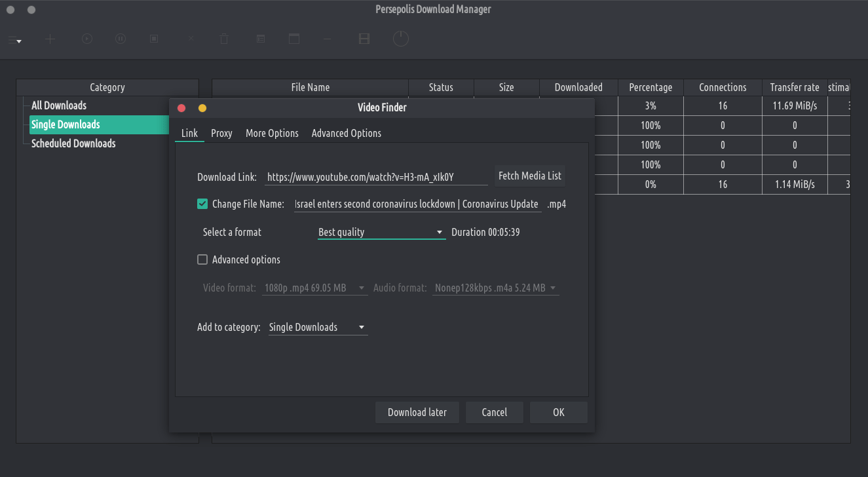Click the Duration 00:05:39 label
Image resolution: width=868 pixels, height=477 pixels.
coord(485,232)
